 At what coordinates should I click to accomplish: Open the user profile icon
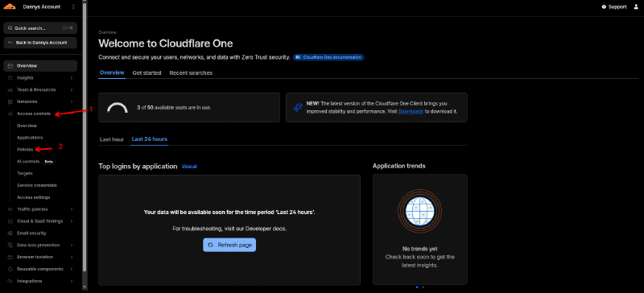[636, 6]
